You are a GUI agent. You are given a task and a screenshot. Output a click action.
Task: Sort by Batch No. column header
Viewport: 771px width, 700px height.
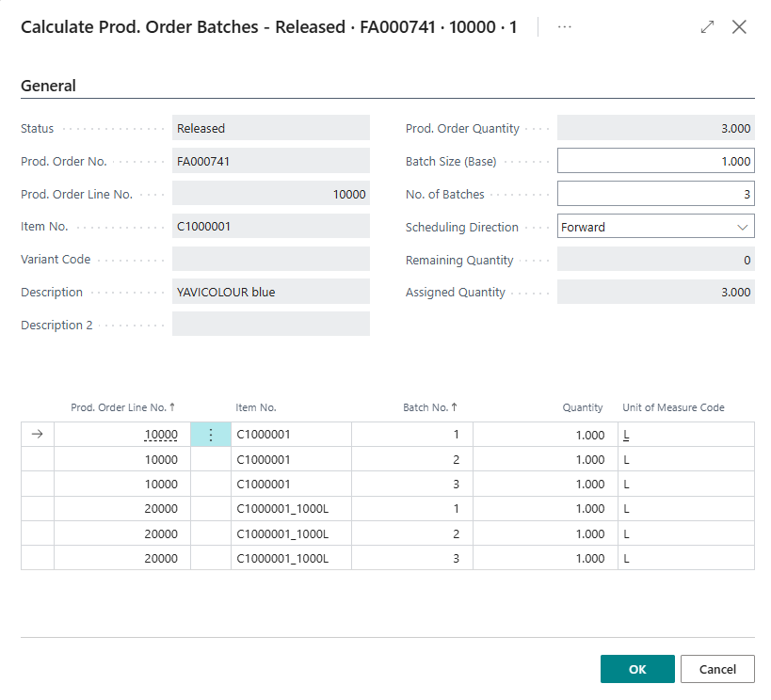tap(430, 407)
